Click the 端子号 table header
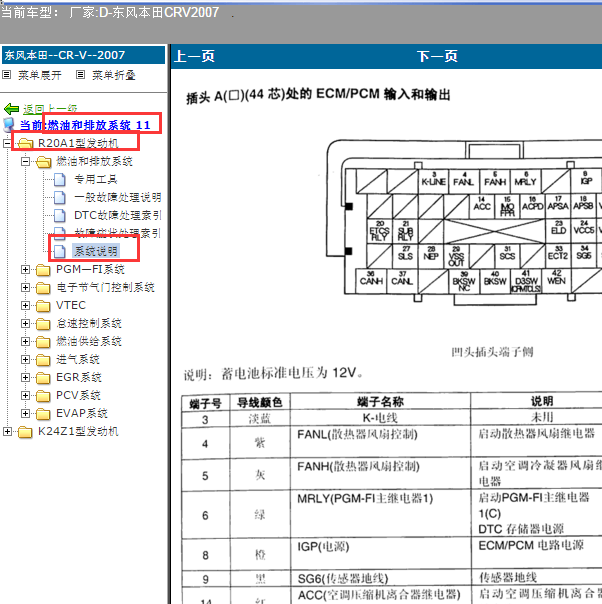The height and width of the screenshot is (604, 602). [x=205, y=404]
